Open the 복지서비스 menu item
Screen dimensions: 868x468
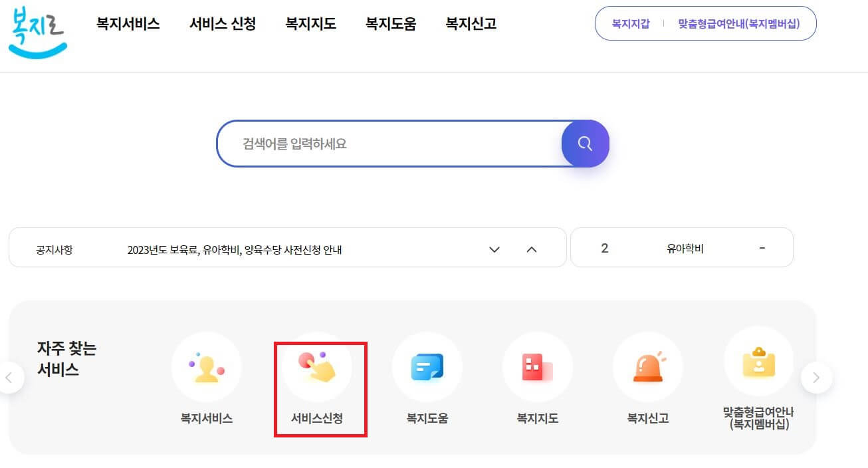[x=128, y=24]
